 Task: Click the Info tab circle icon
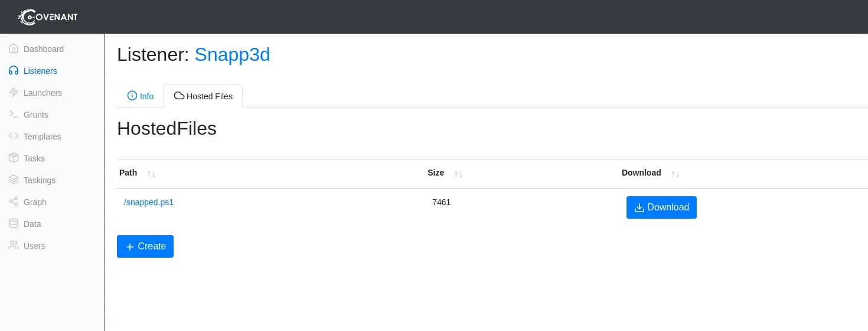[x=132, y=96]
